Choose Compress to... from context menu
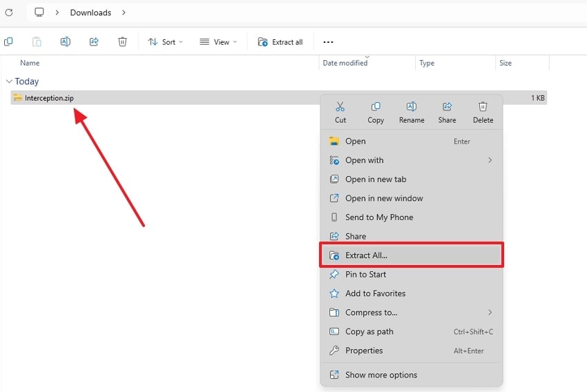The image size is (587, 392). click(411, 313)
